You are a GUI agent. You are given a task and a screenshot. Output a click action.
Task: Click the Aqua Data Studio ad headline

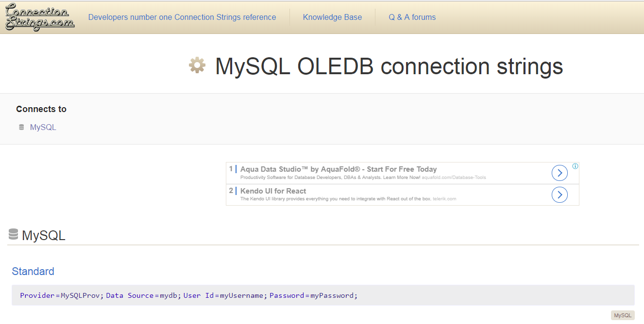click(x=339, y=169)
